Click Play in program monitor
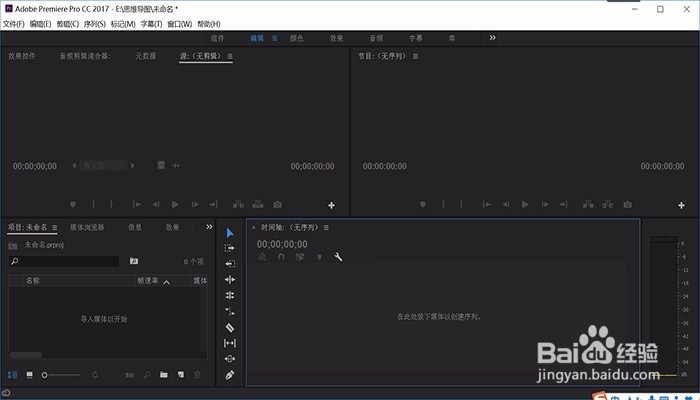The width and height of the screenshot is (700, 400). click(525, 204)
